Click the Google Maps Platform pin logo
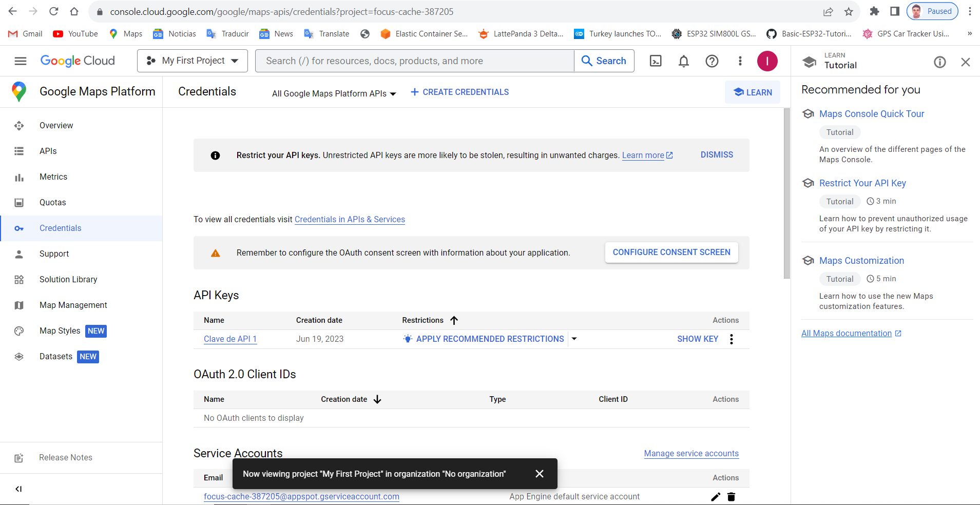Viewport: 980px width, 505px height. [x=18, y=91]
